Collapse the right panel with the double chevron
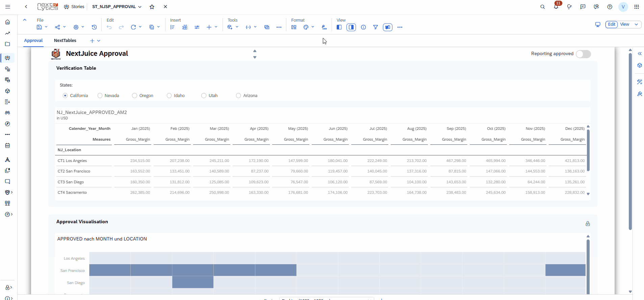This screenshot has height=300, width=644. [640, 54]
